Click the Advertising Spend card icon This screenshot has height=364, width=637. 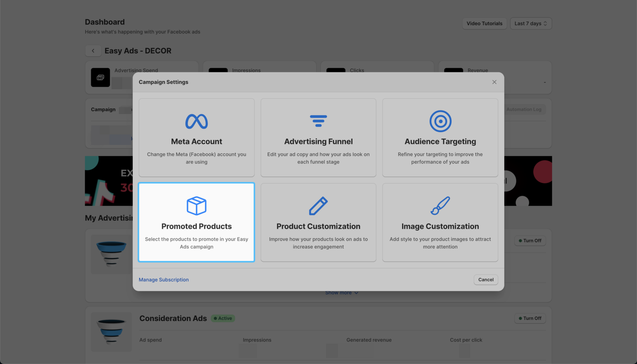(100, 78)
